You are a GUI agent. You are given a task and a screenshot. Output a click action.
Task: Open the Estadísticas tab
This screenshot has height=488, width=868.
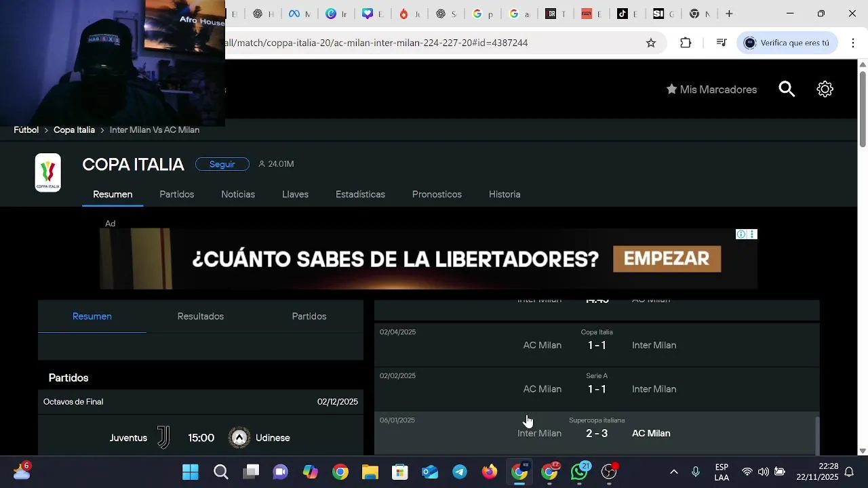pyautogui.click(x=360, y=195)
